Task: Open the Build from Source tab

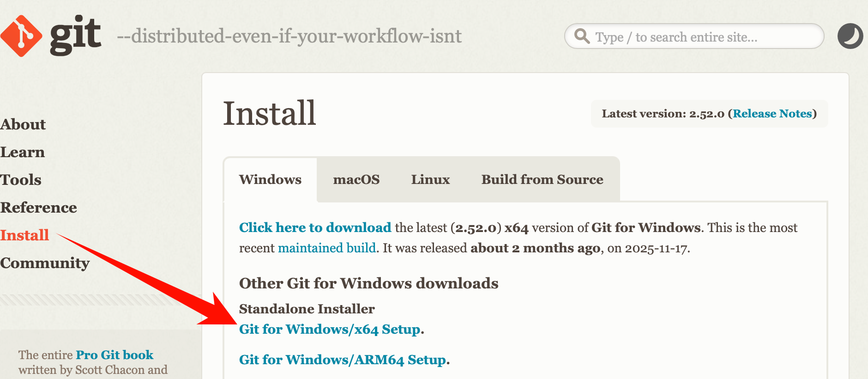Action: coord(542,179)
